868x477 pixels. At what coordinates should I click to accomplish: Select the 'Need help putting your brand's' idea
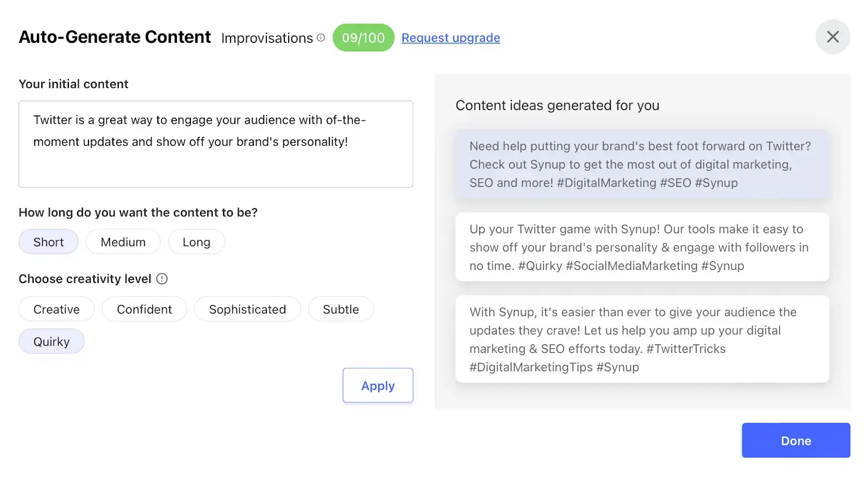pyautogui.click(x=642, y=165)
